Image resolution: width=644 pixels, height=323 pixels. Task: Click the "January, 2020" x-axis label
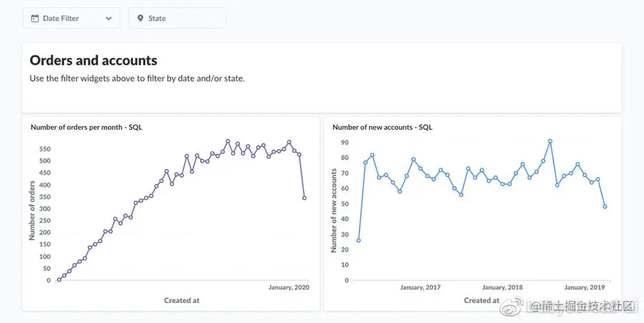pos(289,288)
